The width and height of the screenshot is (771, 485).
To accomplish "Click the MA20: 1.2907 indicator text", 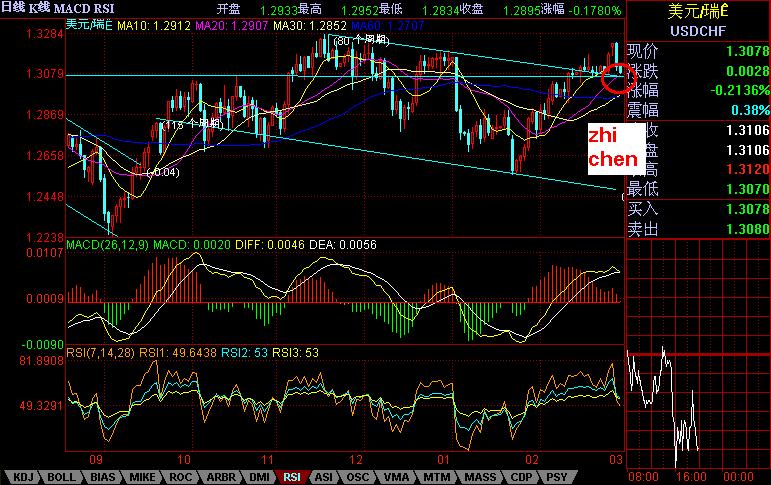I will pyautogui.click(x=232, y=25).
